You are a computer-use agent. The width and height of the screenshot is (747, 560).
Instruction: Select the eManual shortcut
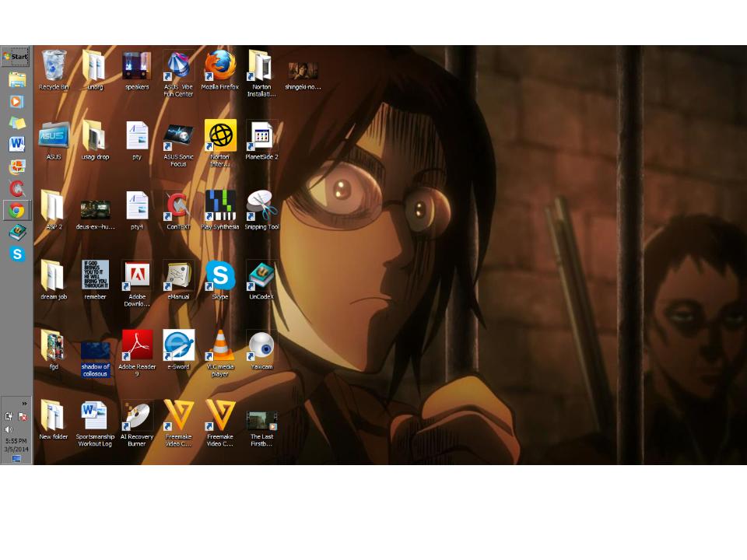tap(178, 280)
